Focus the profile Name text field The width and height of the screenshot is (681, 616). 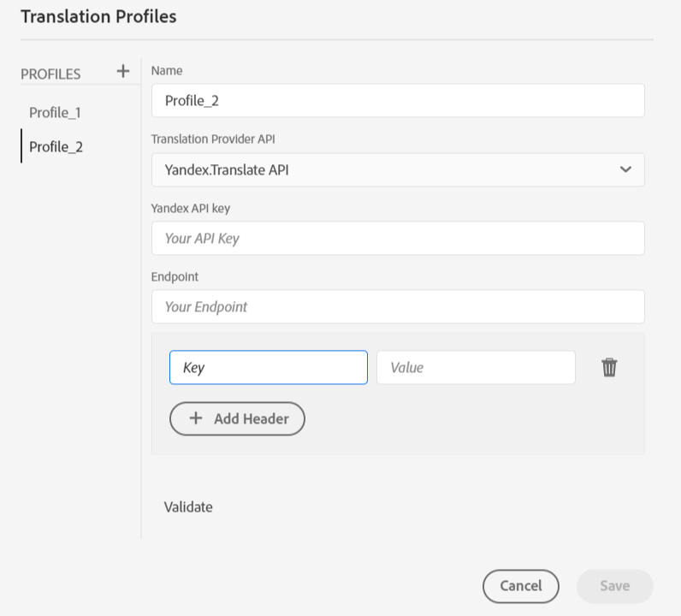pos(397,100)
